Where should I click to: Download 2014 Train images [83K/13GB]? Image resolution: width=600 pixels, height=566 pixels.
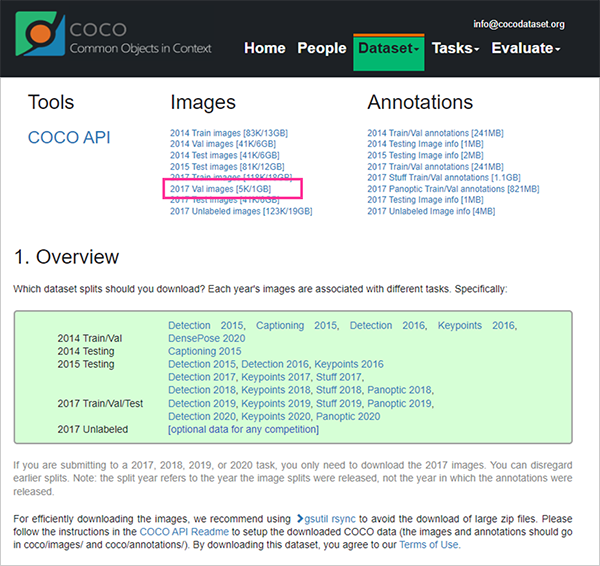(229, 133)
